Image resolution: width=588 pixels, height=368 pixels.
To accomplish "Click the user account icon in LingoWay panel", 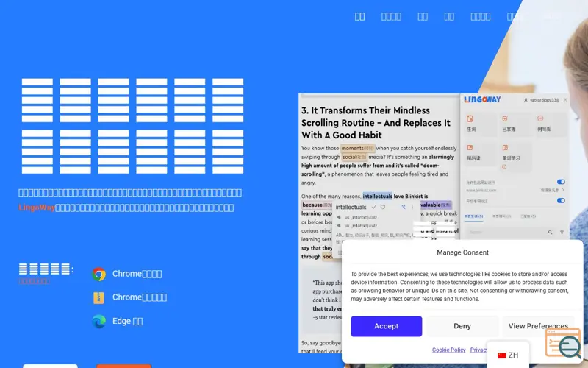I will (526, 100).
